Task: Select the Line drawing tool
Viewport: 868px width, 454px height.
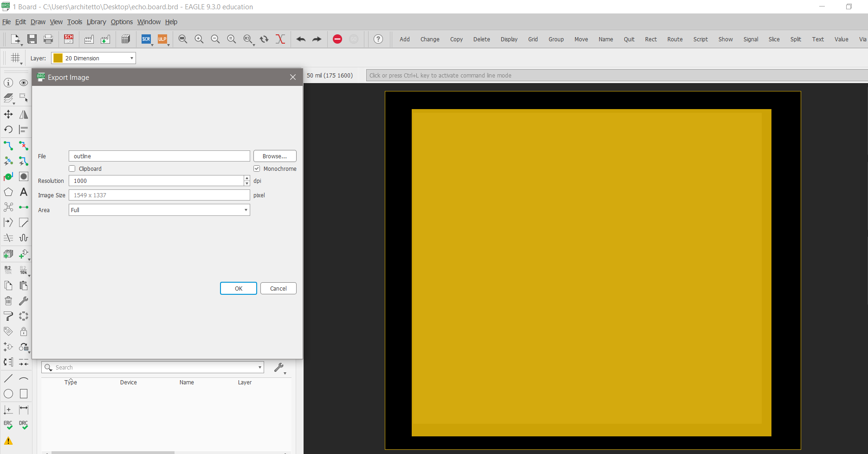Action: [8, 378]
